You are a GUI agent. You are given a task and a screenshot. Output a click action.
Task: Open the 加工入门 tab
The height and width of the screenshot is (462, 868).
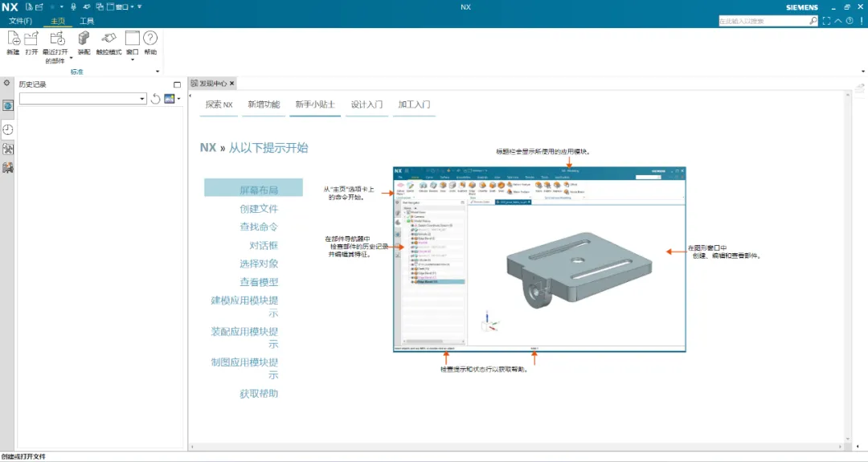tap(414, 104)
